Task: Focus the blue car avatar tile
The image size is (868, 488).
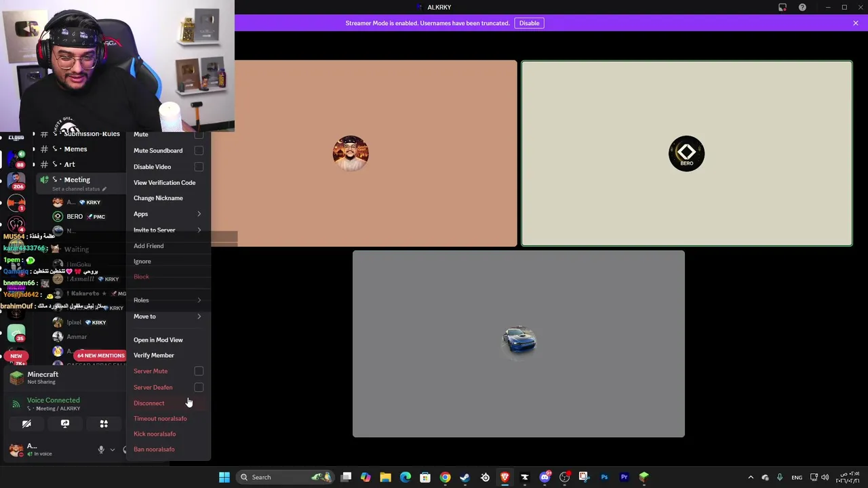Action: click(x=519, y=344)
